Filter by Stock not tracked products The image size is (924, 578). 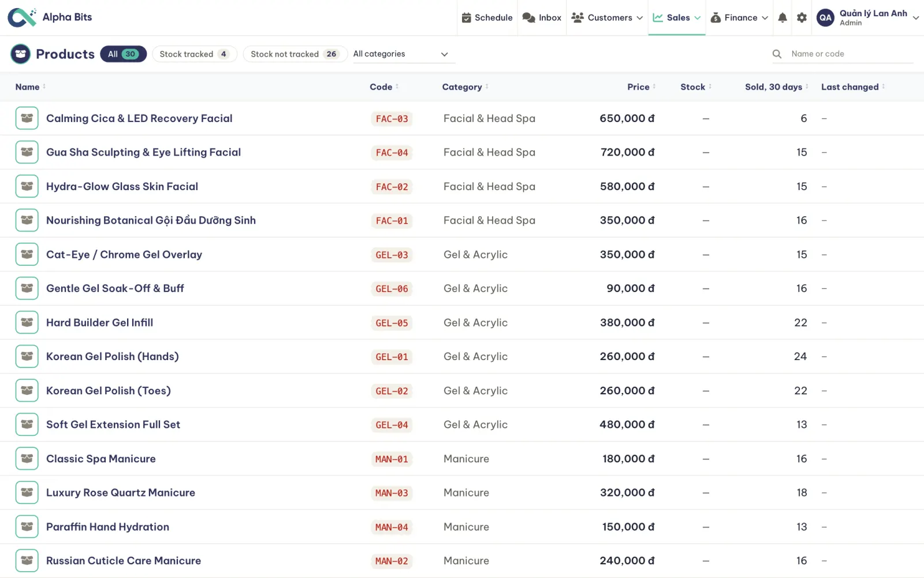coord(295,54)
